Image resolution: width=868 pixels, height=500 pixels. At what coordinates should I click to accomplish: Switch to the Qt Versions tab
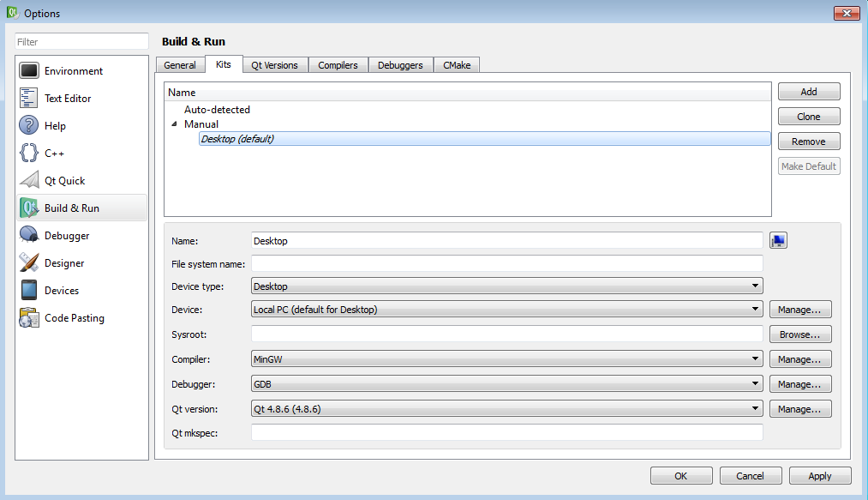[x=274, y=65]
